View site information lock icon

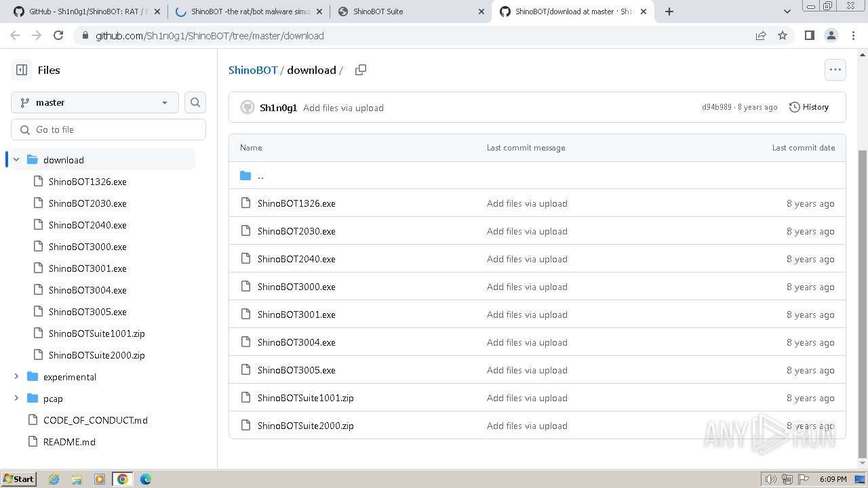click(x=84, y=36)
